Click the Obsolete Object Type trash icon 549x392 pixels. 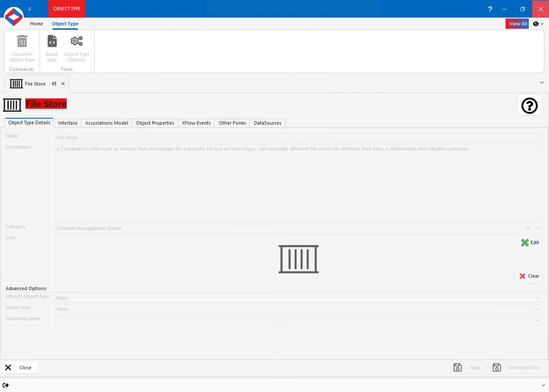pyautogui.click(x=22, y=41)
